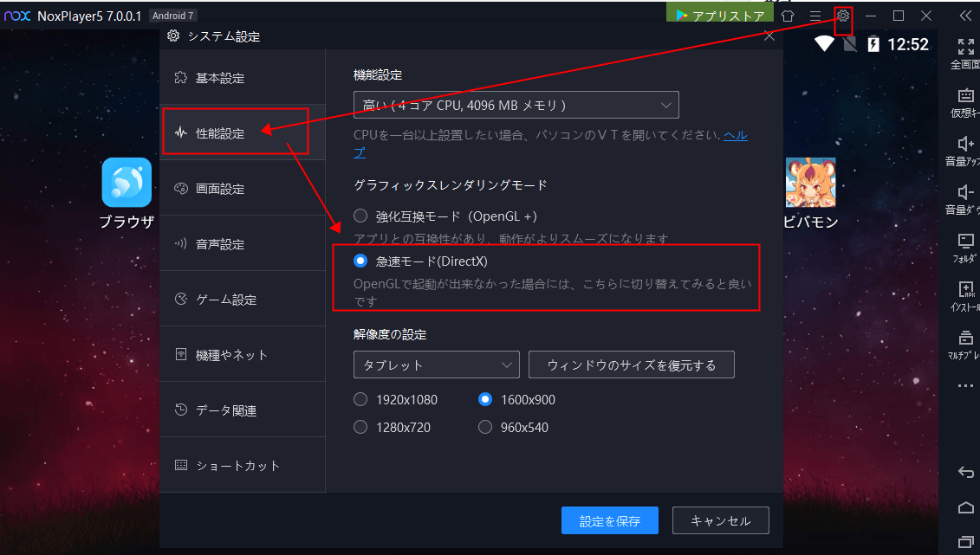Screen dimensions: 980x555
Task: Click the Nox logo in title bar
Action: pyautogui.click(x=17, y=16)
